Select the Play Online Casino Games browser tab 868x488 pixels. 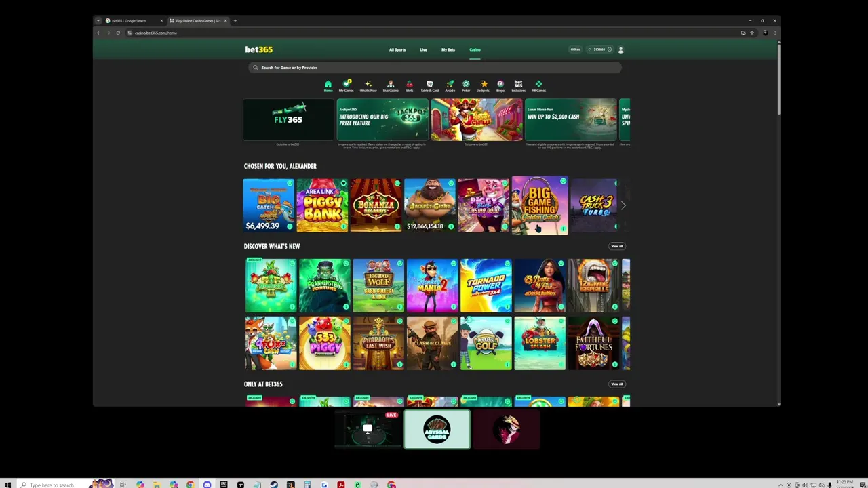197,21
